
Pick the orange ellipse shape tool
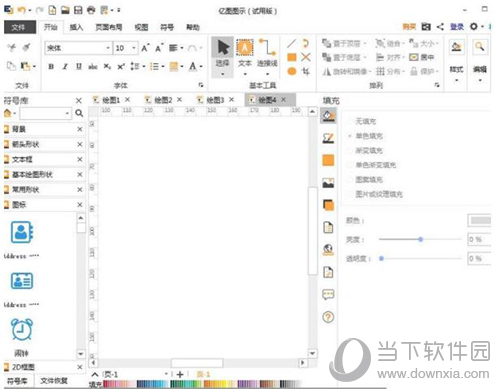pyautogui.click(x=292, y=71)
